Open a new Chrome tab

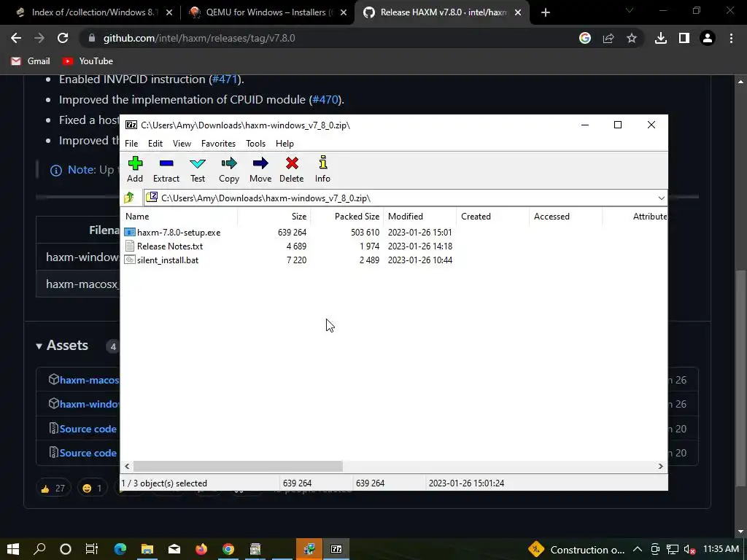coord(546,13)
